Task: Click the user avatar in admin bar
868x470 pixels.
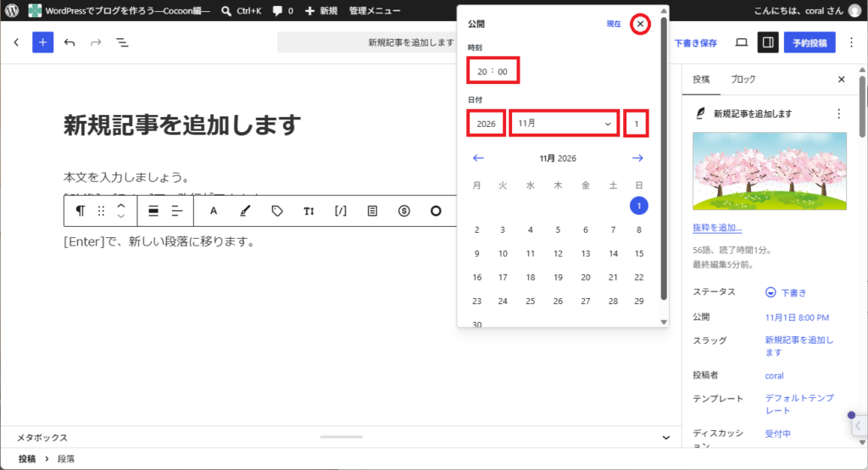Action: (x=855, y=10)
